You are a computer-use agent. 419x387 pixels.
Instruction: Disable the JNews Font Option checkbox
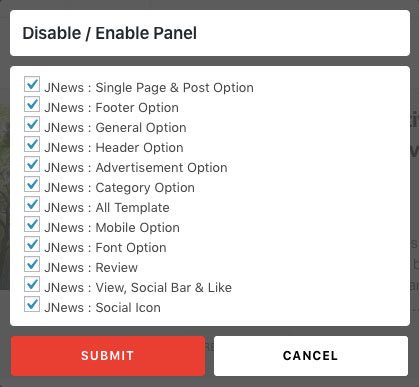(32, 244)
